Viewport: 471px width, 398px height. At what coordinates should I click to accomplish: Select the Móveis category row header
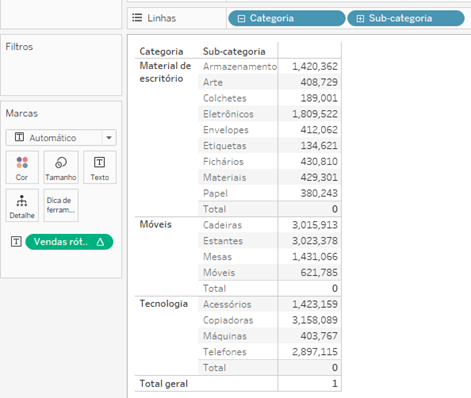point(155,224)
